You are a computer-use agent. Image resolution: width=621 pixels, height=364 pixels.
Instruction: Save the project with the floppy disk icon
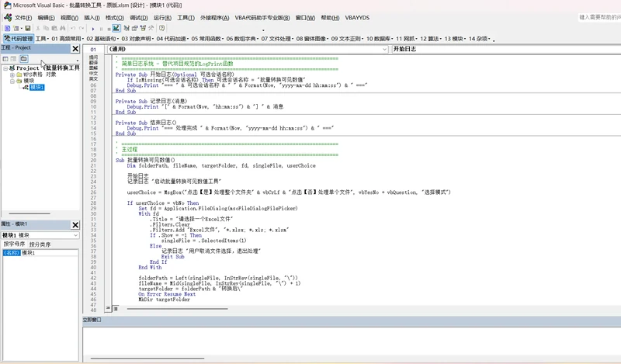click(x=28, y=28)
